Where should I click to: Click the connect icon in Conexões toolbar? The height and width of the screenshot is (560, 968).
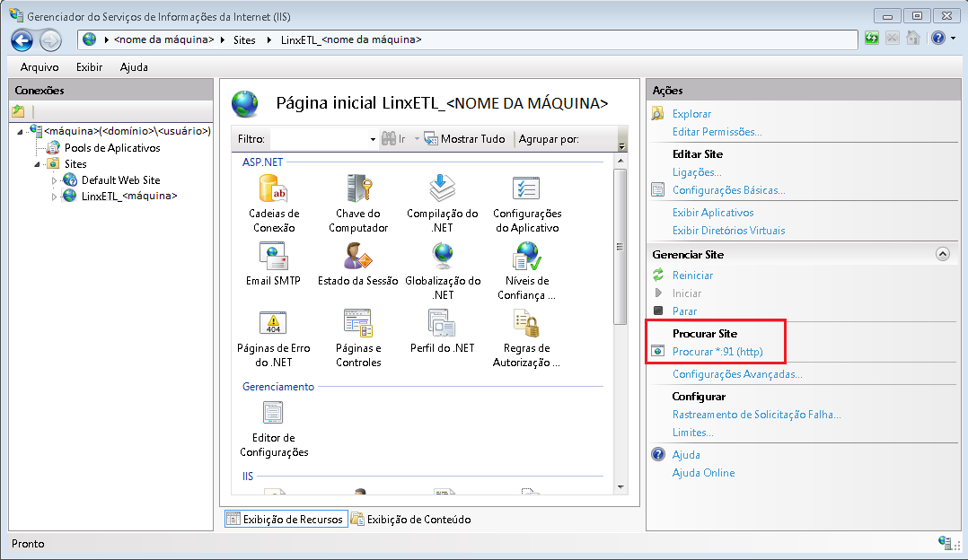(x=19, y=111)
